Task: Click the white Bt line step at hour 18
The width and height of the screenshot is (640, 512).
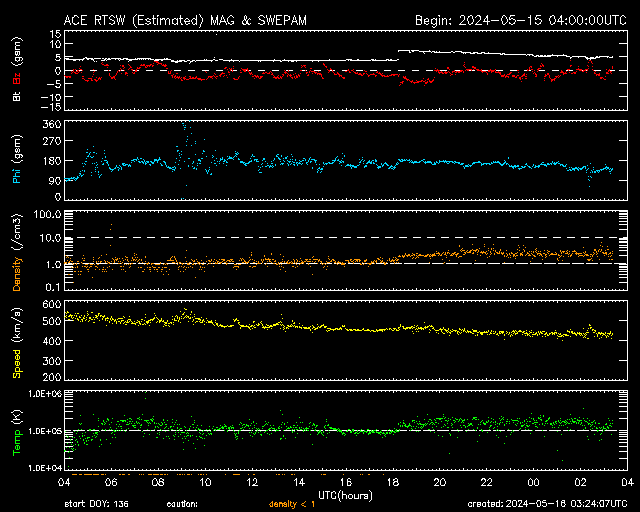Action: (398, 55)
